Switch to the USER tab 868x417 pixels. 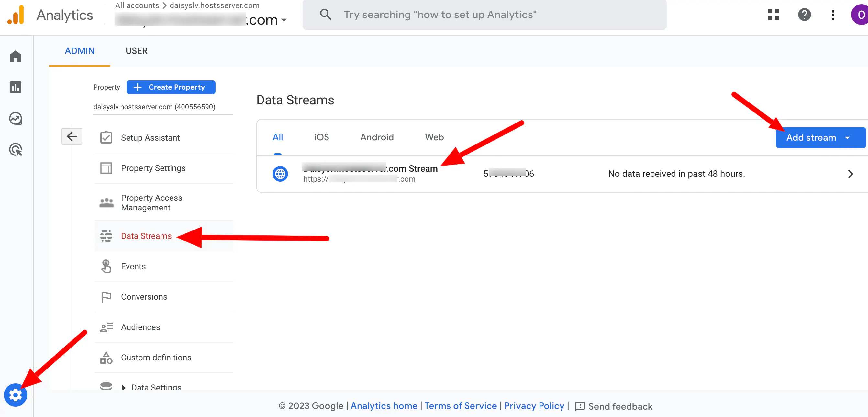pos(137,51)
